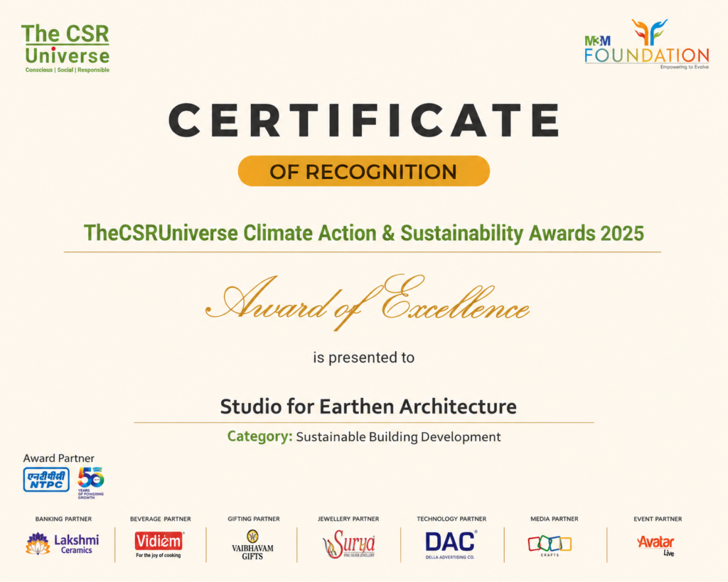Click the Award Partner label
Screen dimensions: 728x582
58,458
